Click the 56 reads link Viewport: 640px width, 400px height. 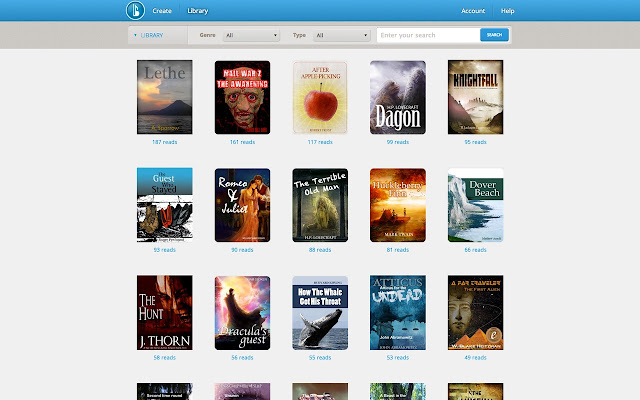pyautogui.click(x=242, y=358)
